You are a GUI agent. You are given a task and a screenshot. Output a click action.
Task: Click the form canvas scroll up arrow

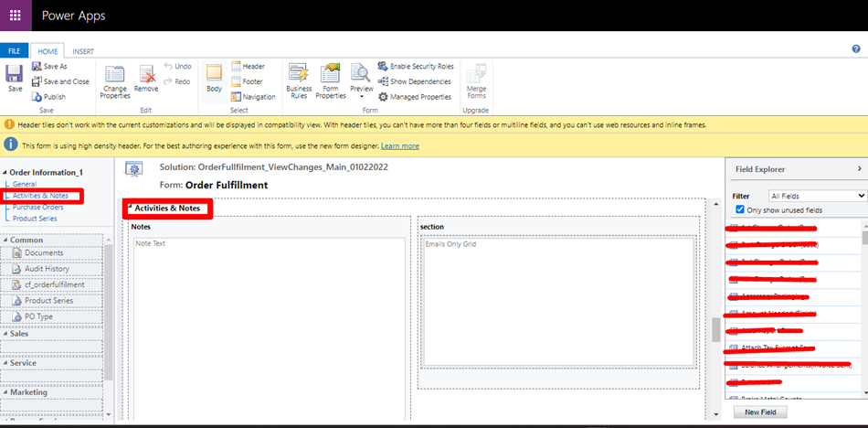point(716,204)
